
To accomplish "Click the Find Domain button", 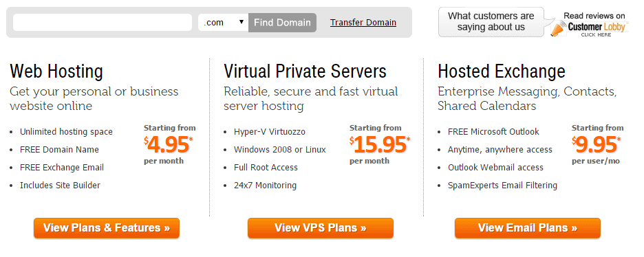I will click(282, 23).
